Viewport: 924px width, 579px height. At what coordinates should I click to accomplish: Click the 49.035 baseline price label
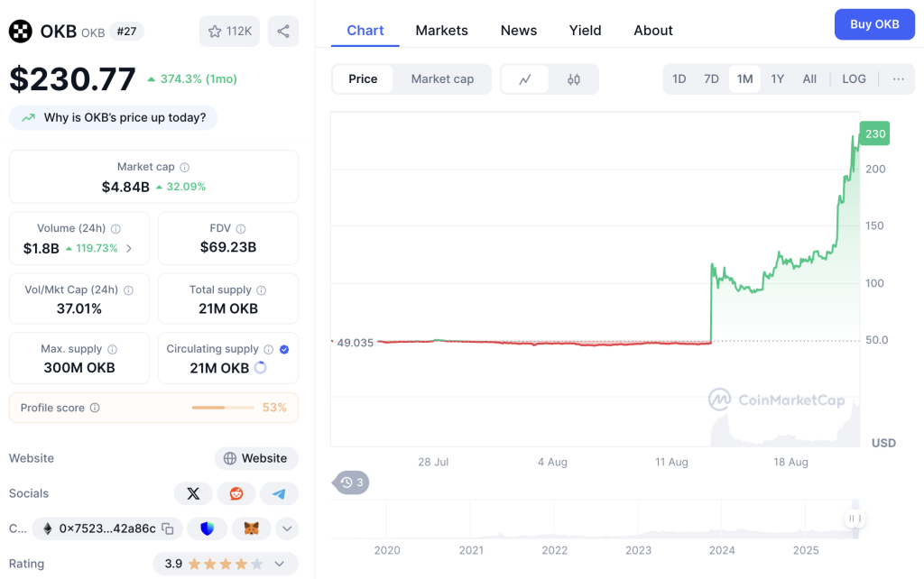coord(356,343)
